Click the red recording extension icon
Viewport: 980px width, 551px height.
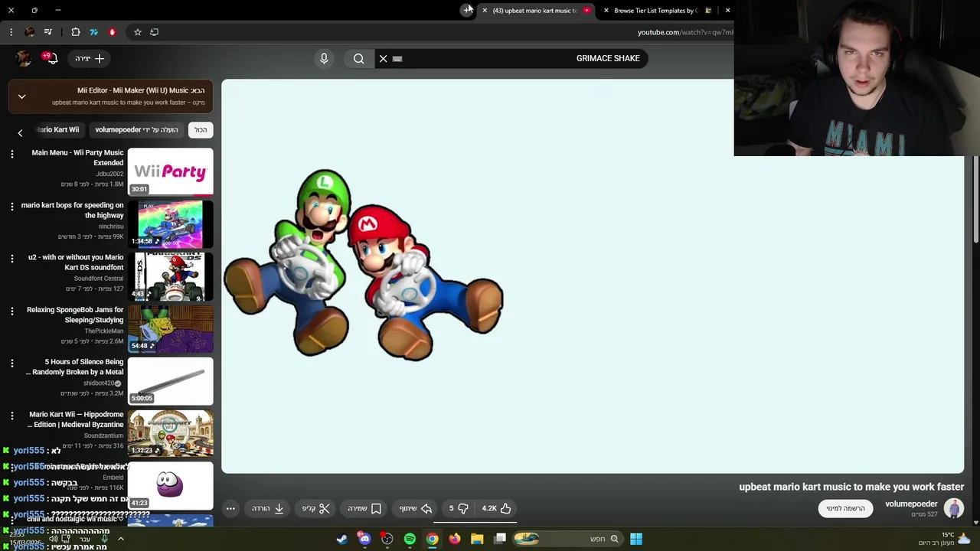click(112, 32)
